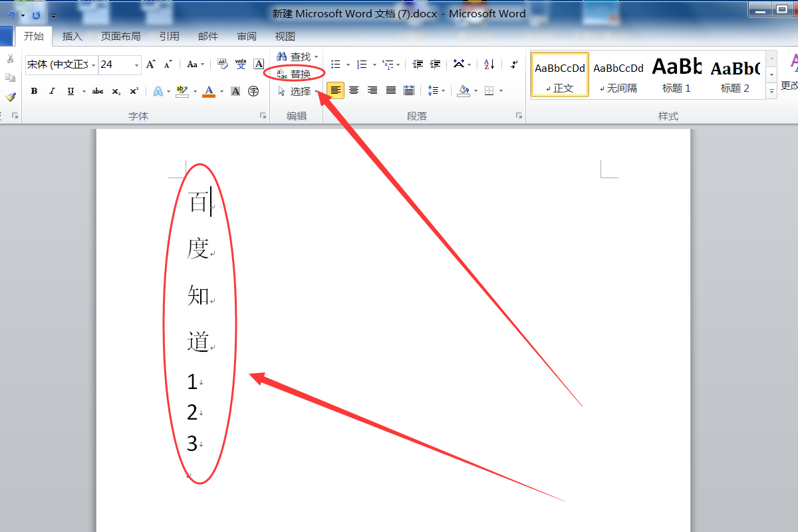The width and height of the screenshot is (798, 532).
Task: Switch to the 开始 (Home) tab
Action: (x=34, y=37)
